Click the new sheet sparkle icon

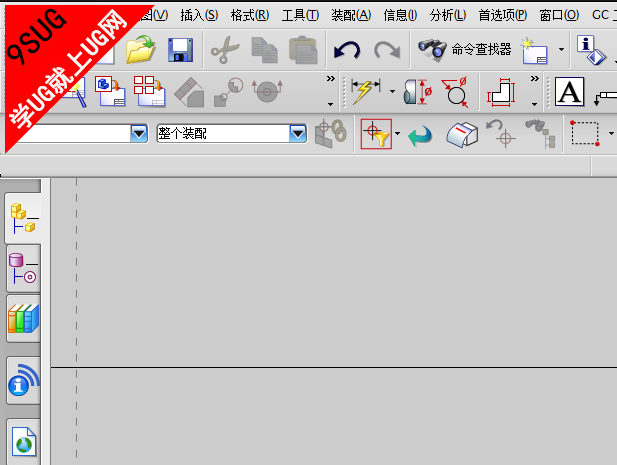534,50
